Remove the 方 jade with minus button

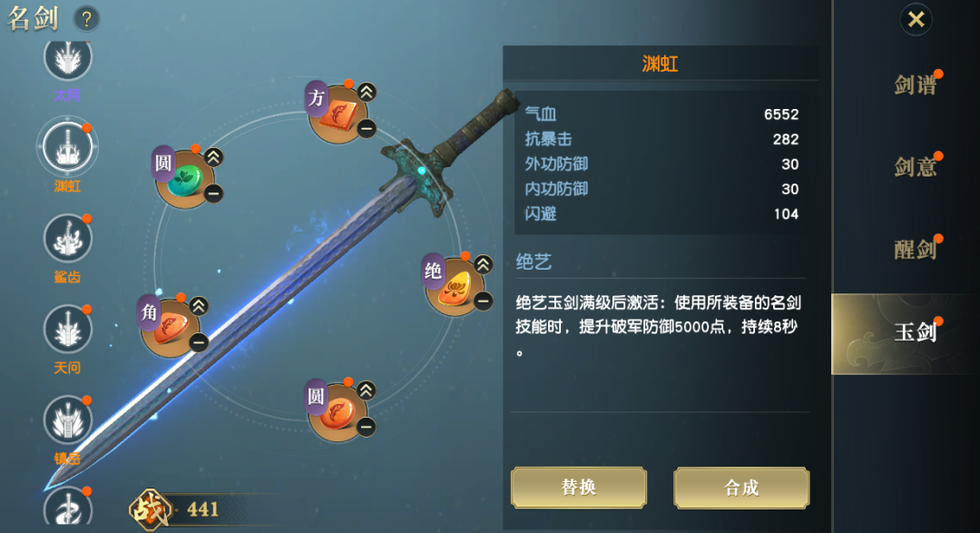tap(367, 128)
